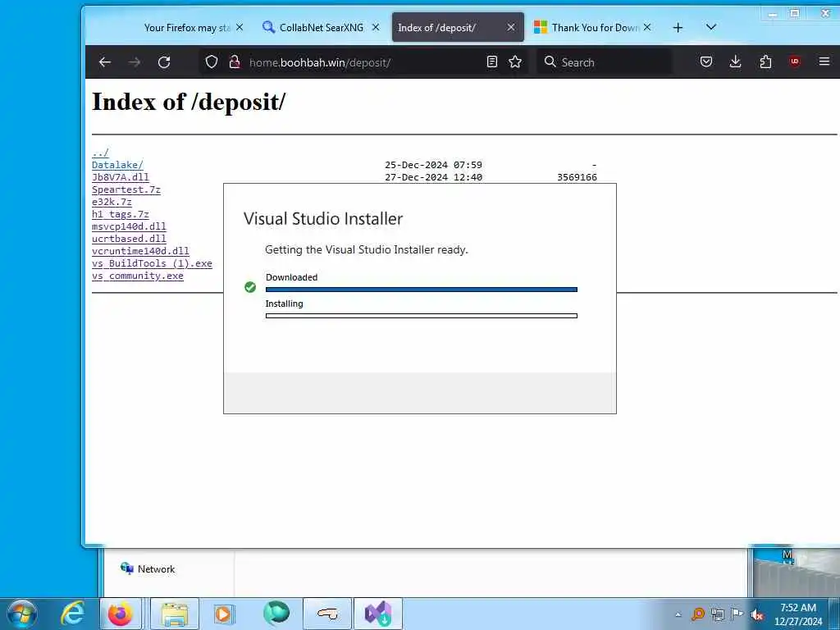840x630 pixels.
Task: Bookmark this page with star icon
Action: click(515, 62)
